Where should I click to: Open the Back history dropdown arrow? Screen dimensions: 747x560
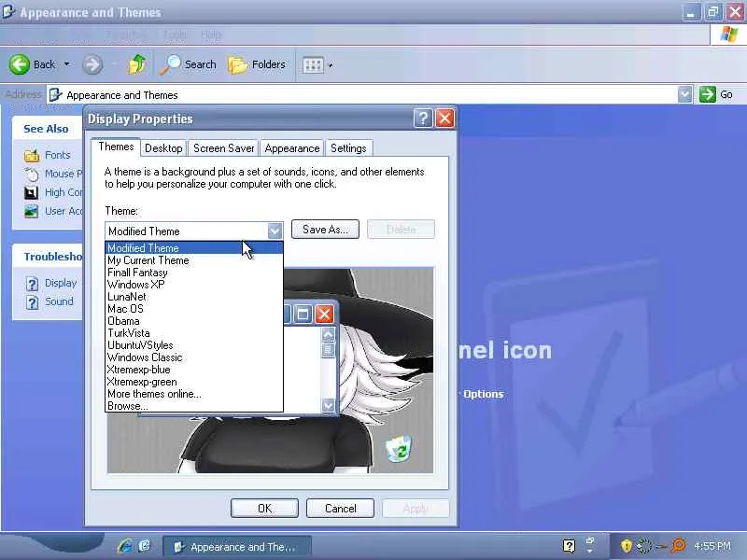[x=66, y=63]
